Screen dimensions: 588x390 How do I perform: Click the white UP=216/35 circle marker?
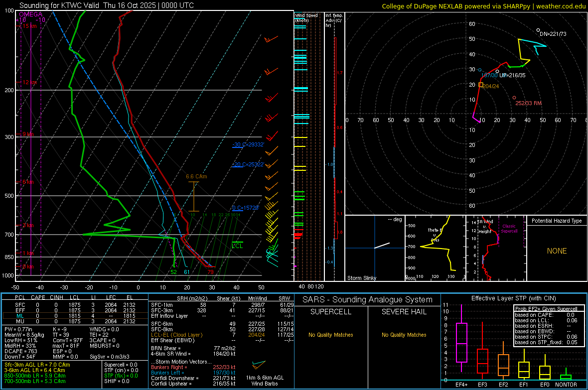497,71
